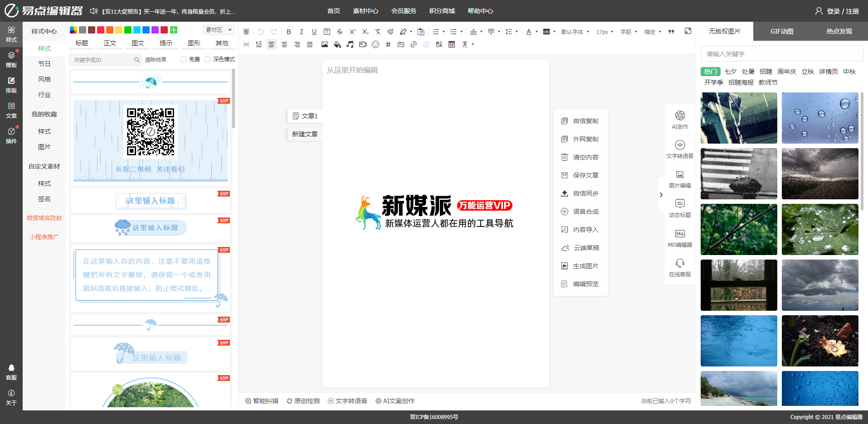Click the 微信复制 button
Screen dimensions: 868x424
pos(580,121)
